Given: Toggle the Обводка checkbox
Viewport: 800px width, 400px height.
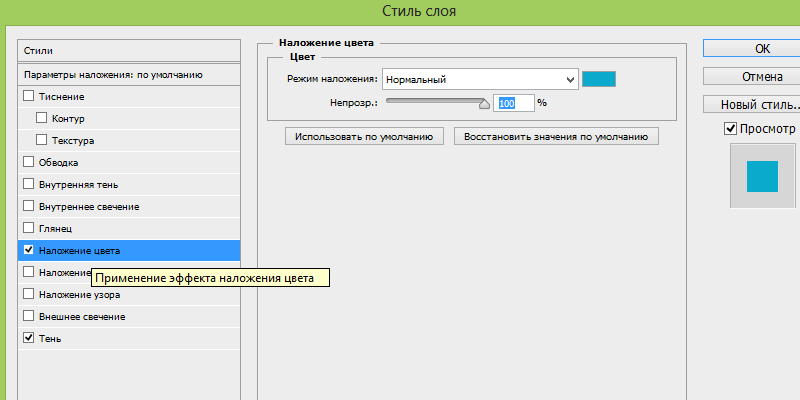Looking at the screenshot, I should pos(28,162).
